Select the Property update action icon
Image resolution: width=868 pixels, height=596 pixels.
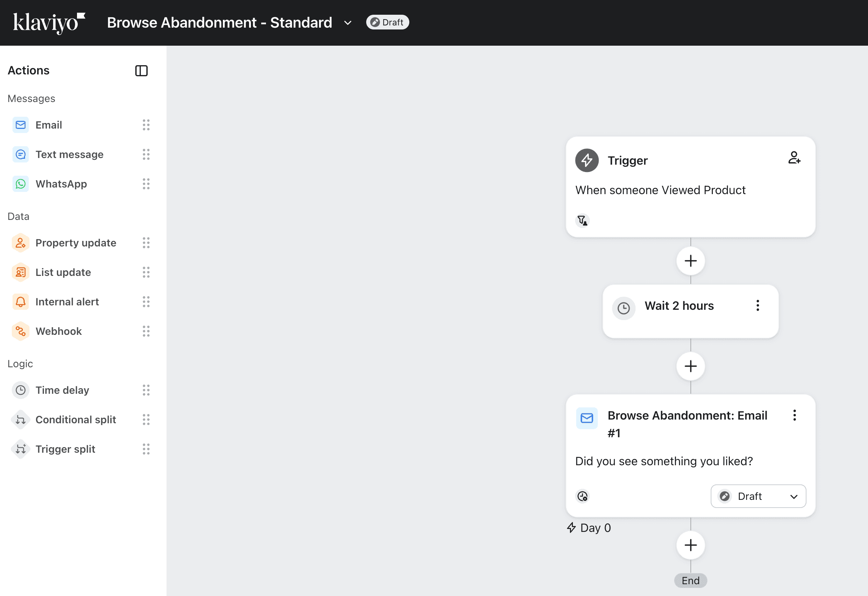(21, 243)
